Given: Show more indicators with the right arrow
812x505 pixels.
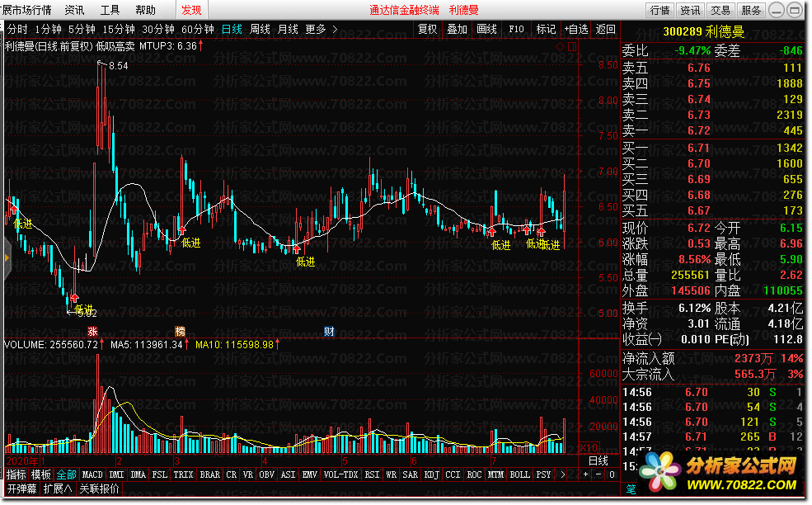Looking at the screenshot, I should coord(562,474).
